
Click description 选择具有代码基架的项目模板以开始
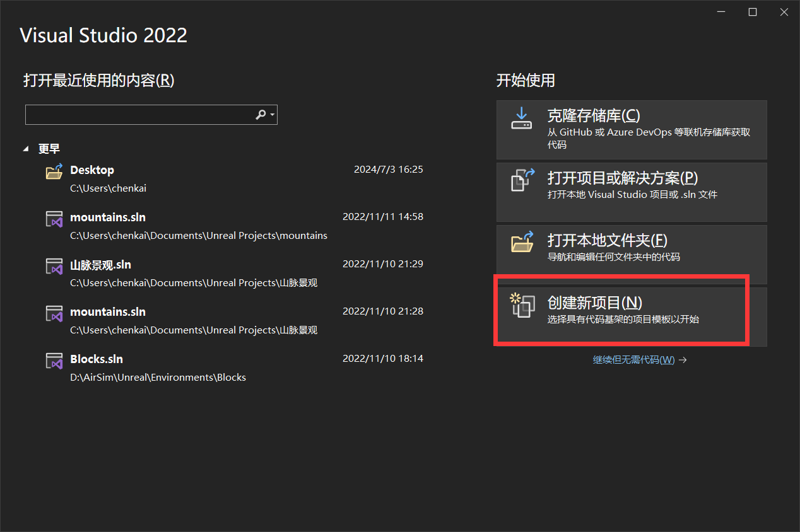click(623, 320)
